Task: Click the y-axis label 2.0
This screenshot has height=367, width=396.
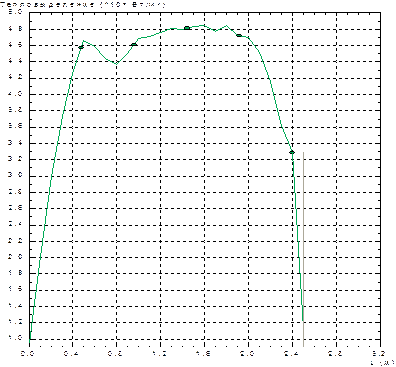Action: tap(15, 257)
